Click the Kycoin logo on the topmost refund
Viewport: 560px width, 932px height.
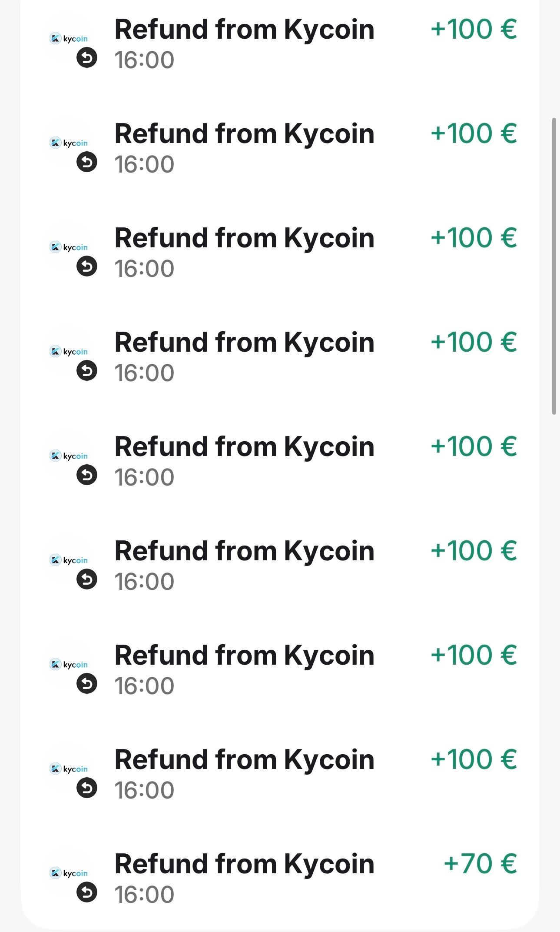pos(69,39)
